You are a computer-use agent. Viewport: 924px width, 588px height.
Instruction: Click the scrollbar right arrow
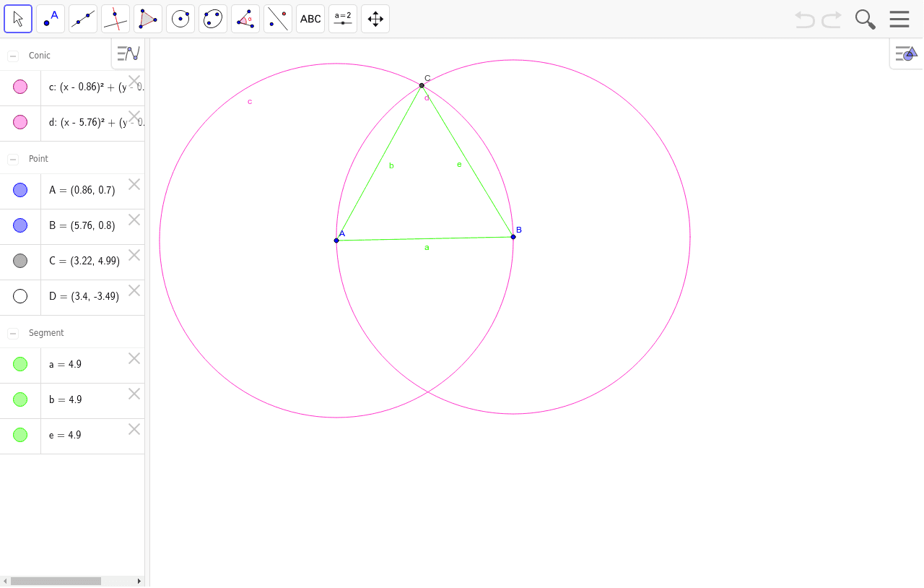(x=139, y=581)
